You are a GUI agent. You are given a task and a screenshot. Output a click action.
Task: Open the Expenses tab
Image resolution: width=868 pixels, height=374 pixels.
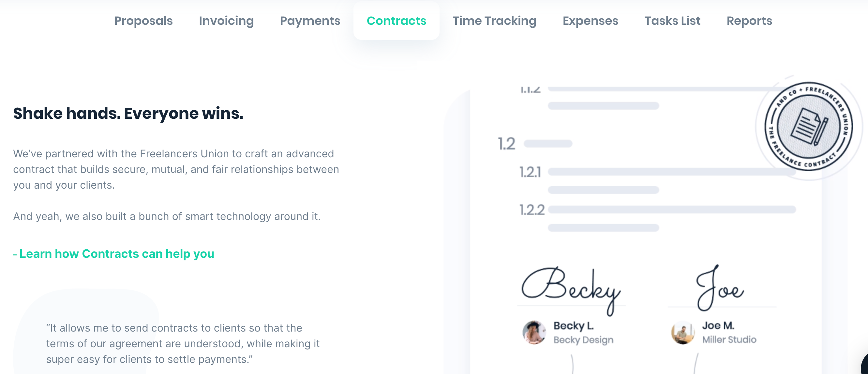point(590,21)
